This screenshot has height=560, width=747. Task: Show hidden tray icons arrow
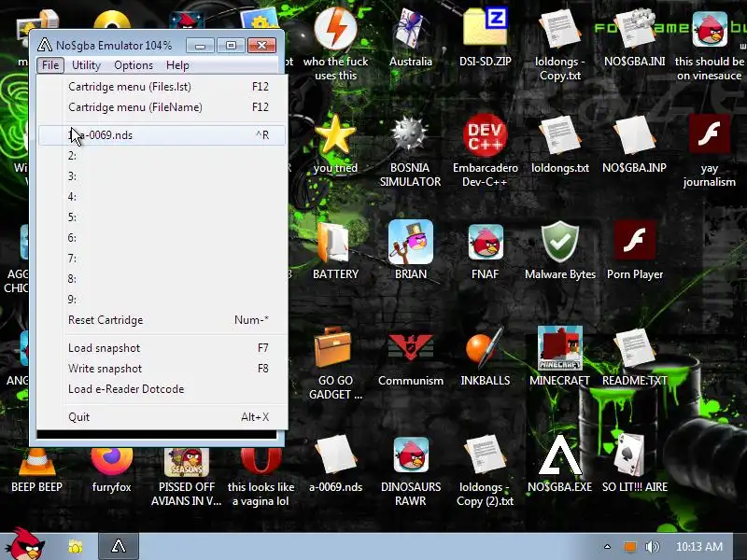[607, 547]
